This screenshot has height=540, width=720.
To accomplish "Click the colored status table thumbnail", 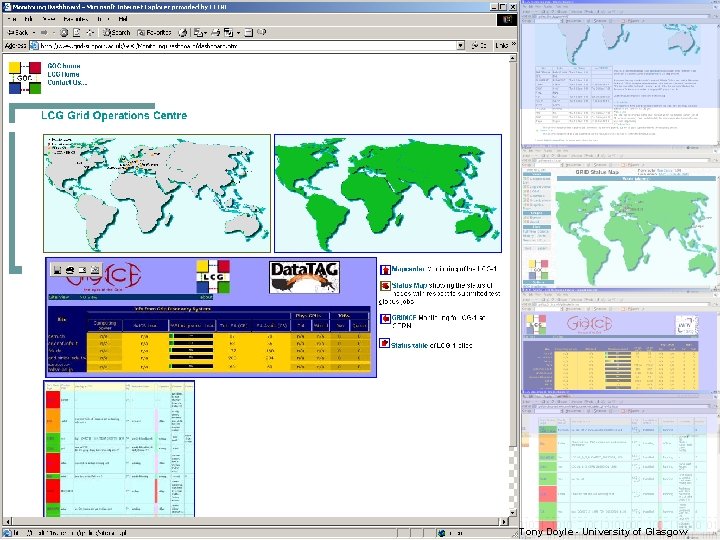I will (119, 449).
